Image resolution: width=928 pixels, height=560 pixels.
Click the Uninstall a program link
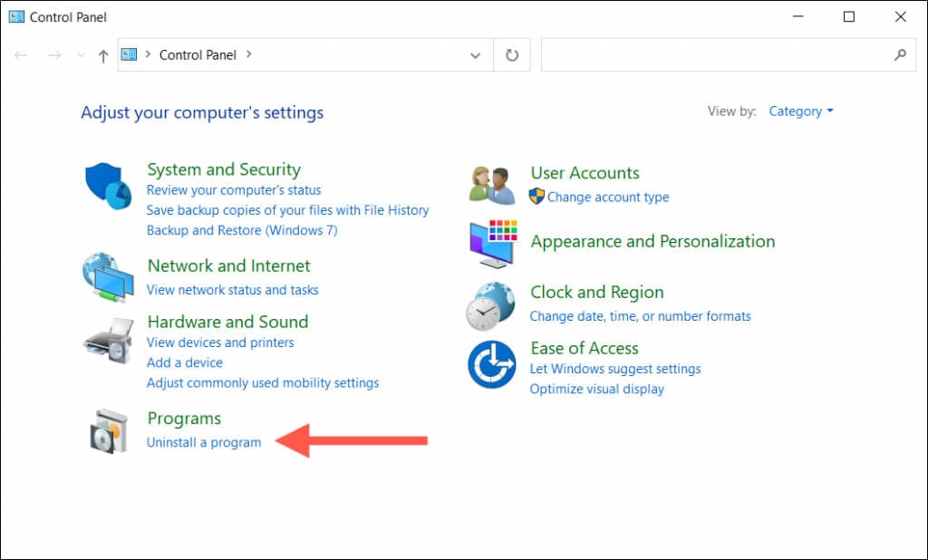pyautogui.click(x=204, y=442)
